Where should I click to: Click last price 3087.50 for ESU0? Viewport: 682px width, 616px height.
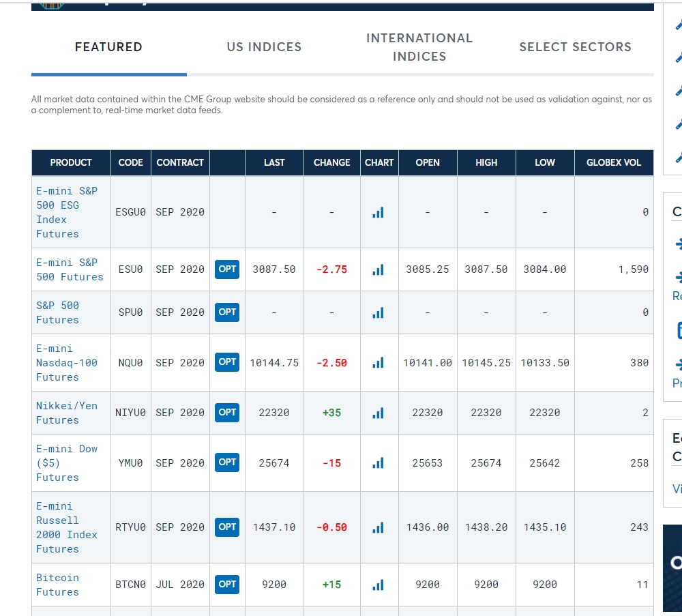coord(274,269)
